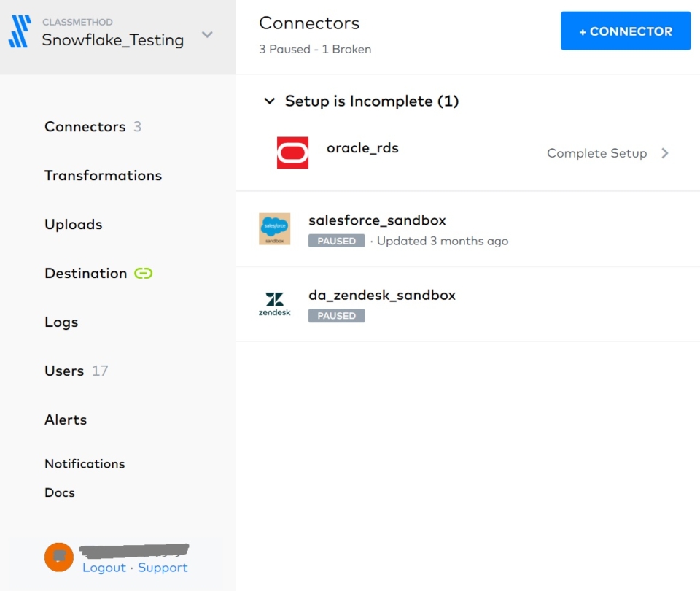Screen dimensions: 700x591
Task: Open the Support link
Action: [162, 567]
